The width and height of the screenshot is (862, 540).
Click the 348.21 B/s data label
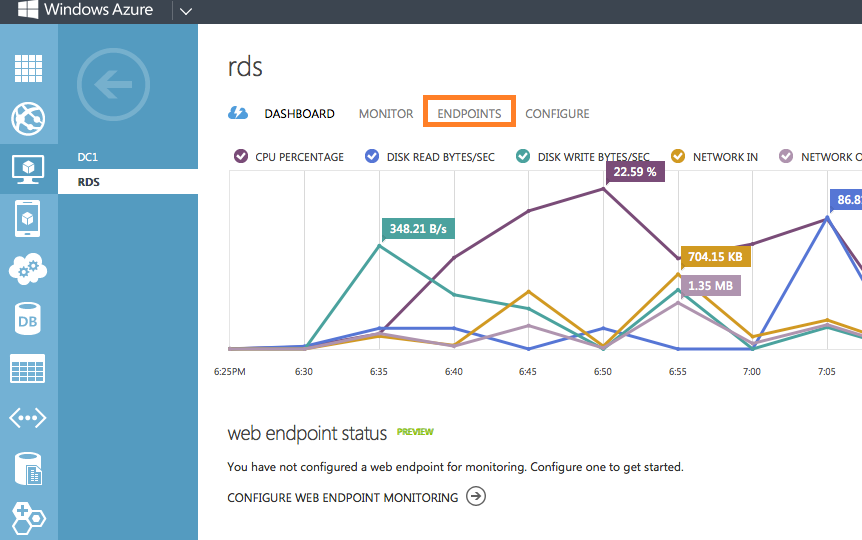(x=418, y=229)
